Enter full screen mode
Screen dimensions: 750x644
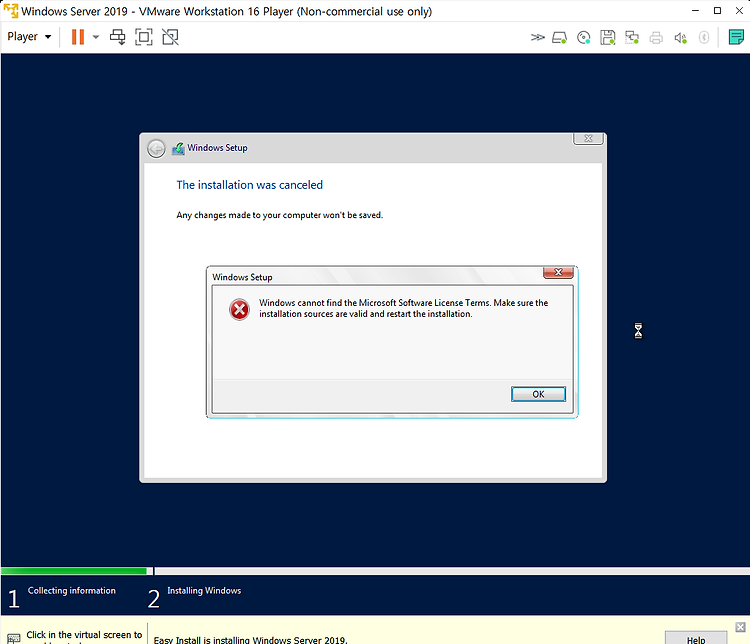143,37
